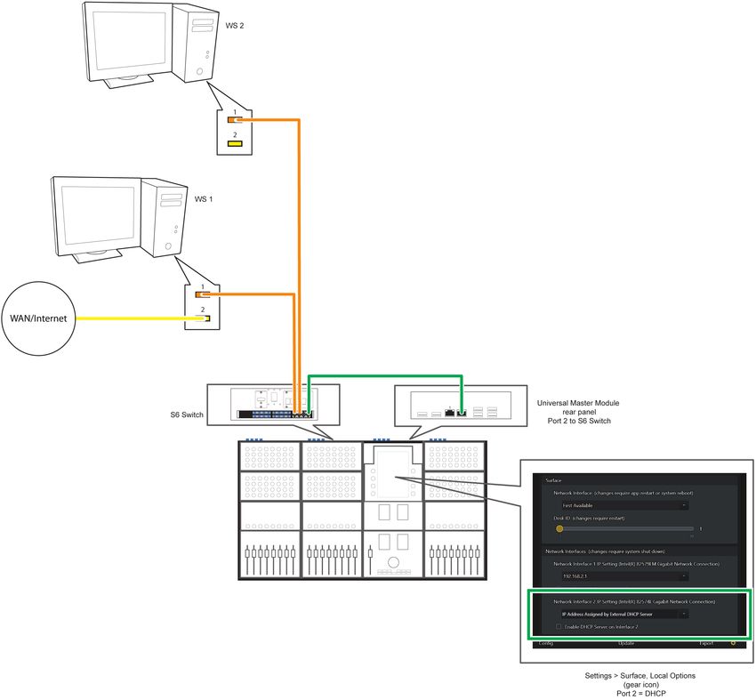Open the Network Interface 'First Available' dropdown
The width and height of the screenshot is (756, 700).
click(x=625, y=505)
